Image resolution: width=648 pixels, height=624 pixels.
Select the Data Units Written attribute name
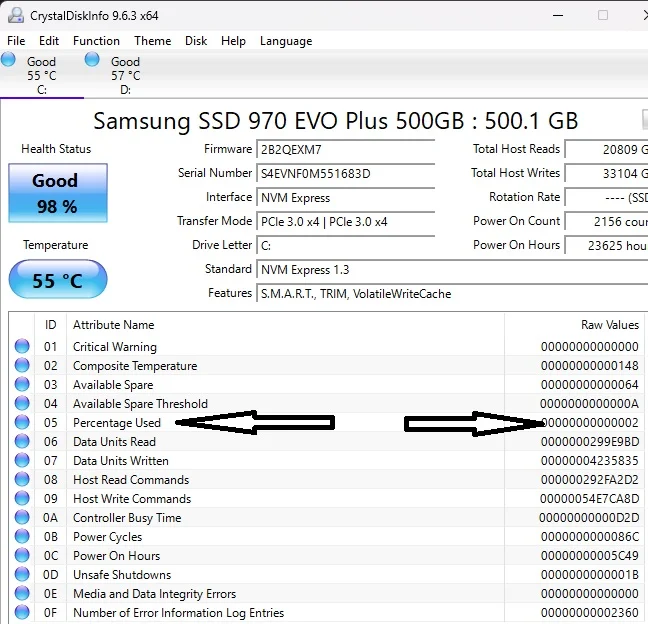pos(121,461)
